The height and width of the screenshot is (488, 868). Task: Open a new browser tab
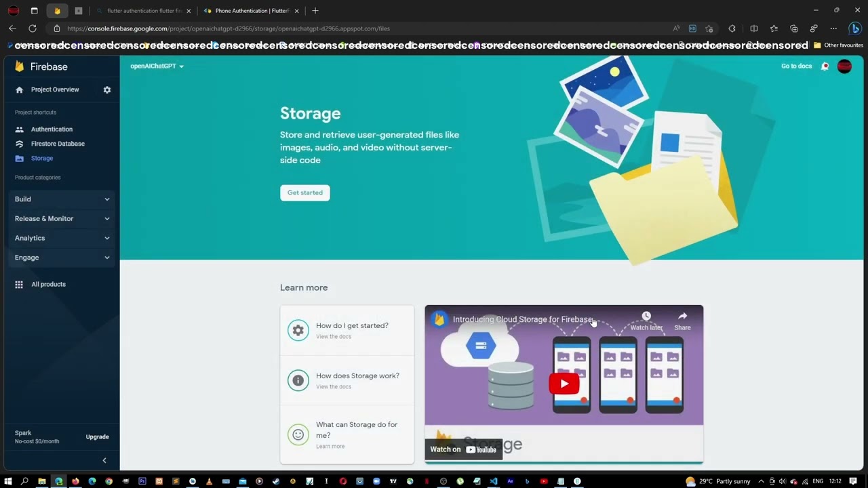pyautogui.click(x=315, y=11)
